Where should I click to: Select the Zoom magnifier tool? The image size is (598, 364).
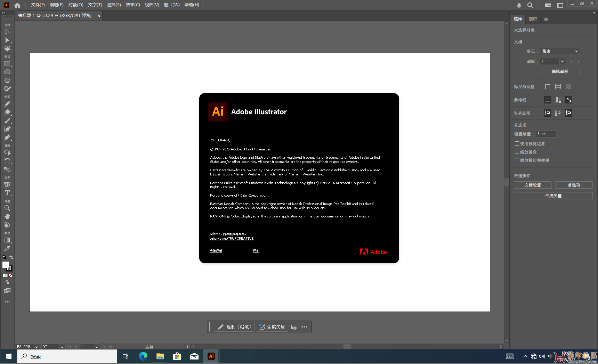7,208
